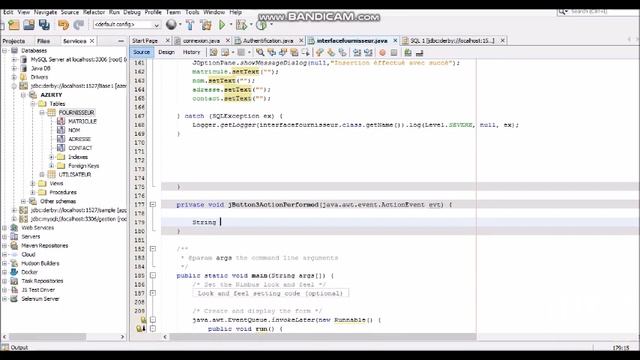Viewport: 640px width, 360px height.
Task: Click the Shift Line Right icon
Action: click(368, 52)
